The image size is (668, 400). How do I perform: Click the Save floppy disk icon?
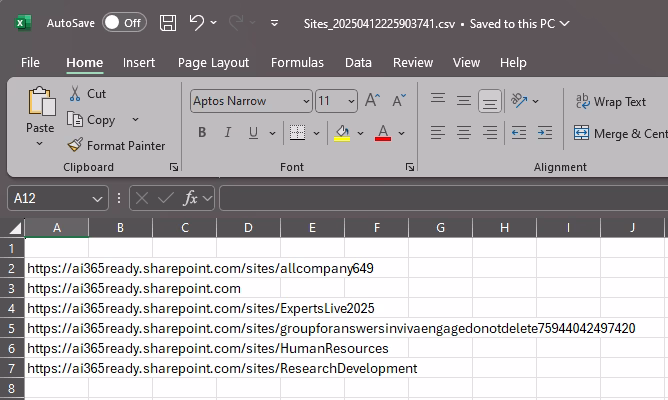168,23
